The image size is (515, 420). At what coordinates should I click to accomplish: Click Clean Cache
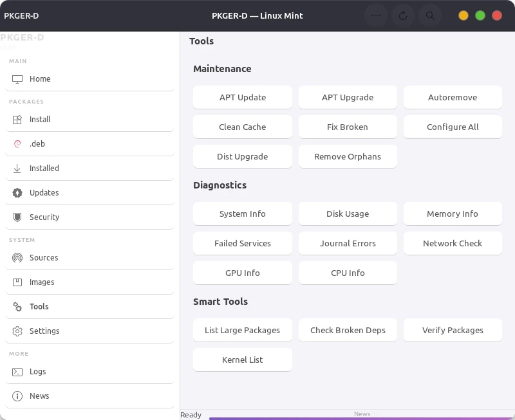pos(243,127)
